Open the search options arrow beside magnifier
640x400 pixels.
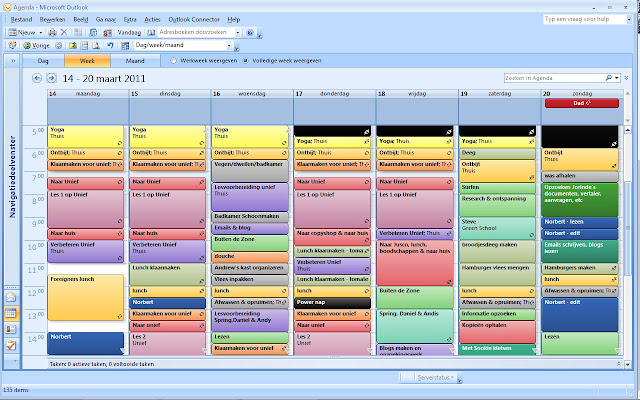(x=617, y=78)
